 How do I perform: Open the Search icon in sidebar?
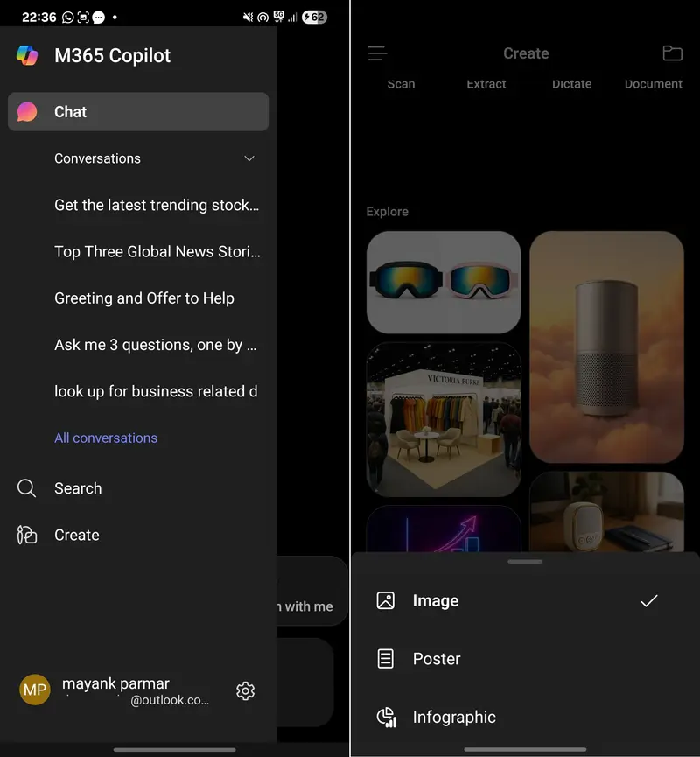click(x=26, y=488)
